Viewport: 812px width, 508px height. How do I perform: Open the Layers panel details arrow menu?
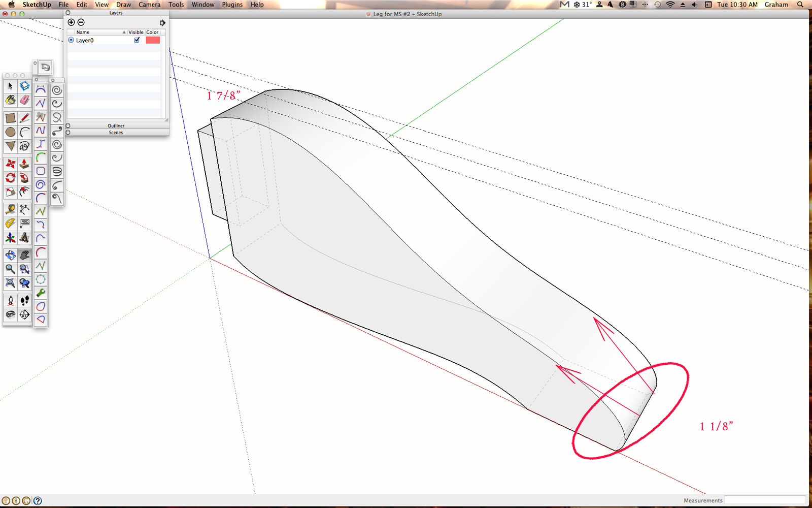pyautogui.click(x=162, y=23)
